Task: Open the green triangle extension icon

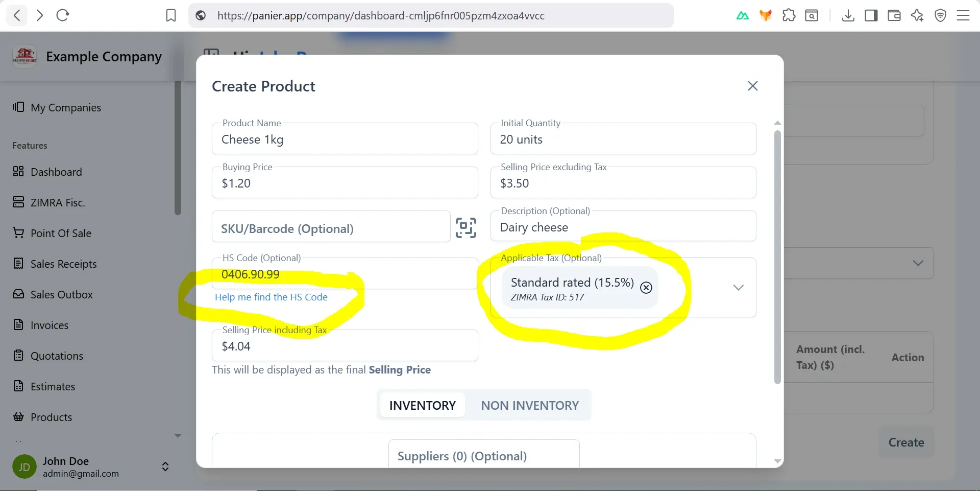Action: [x=743, y=16]
